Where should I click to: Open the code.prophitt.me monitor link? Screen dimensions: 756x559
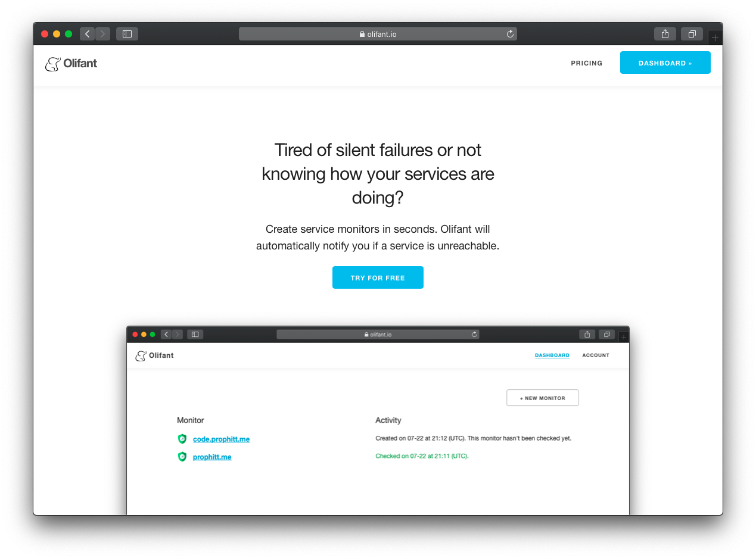point(221,439)
